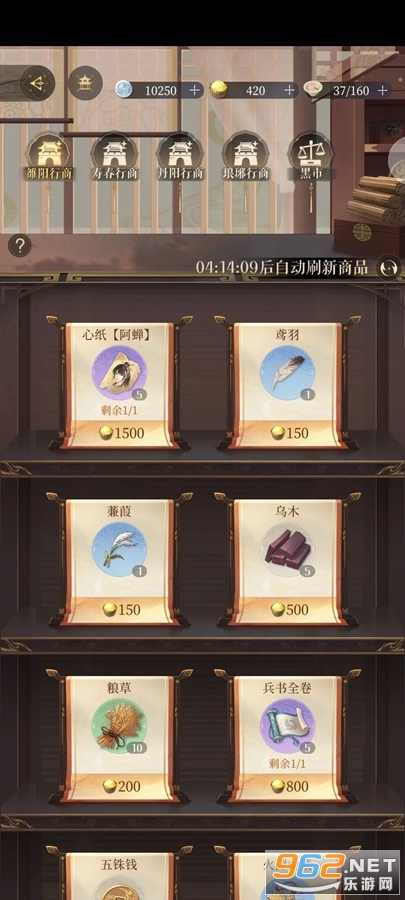Tap the back arrow icon
The image size is (405, 900).
coord(38,84)
